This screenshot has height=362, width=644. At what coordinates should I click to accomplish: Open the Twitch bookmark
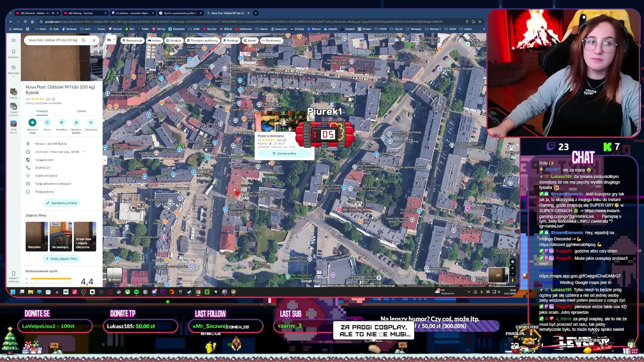451,29
